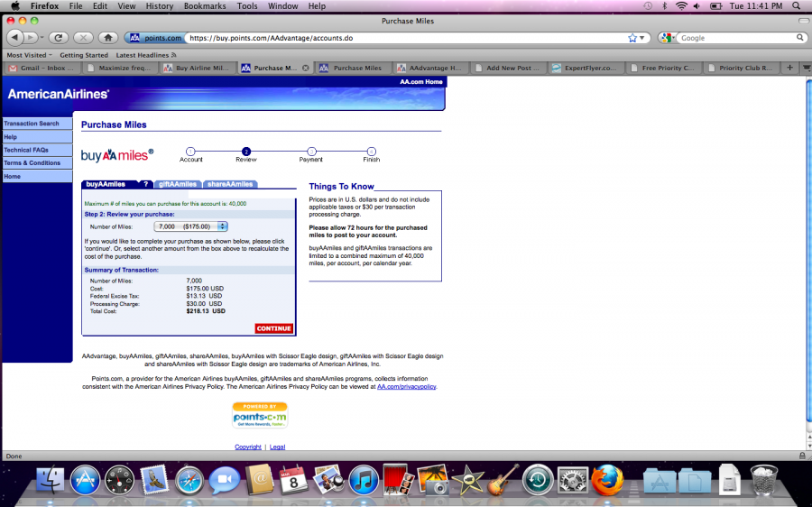812x507 pixels.
Task: Open Spotlight search in menu bar
Action: pos(797,6)
